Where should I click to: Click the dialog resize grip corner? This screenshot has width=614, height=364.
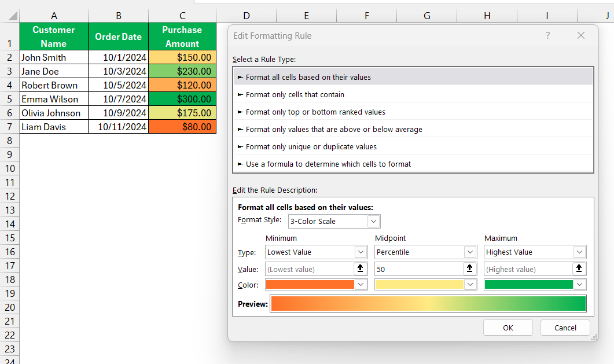594,337
